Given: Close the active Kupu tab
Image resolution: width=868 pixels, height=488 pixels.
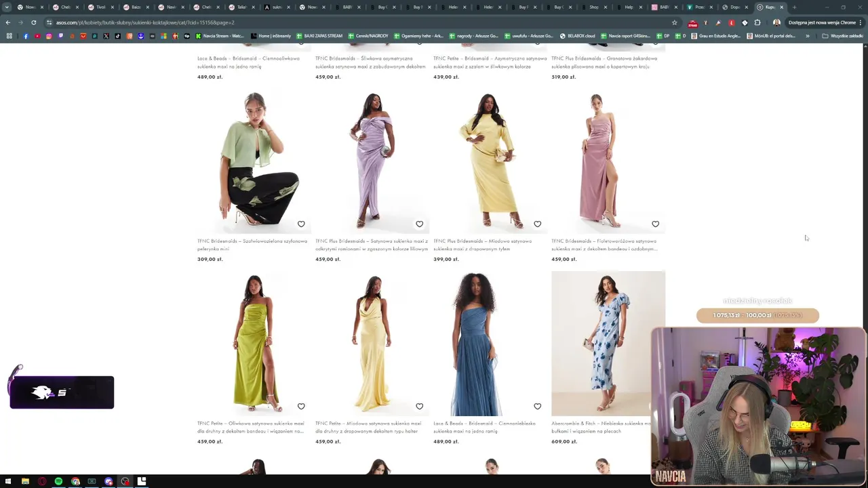Looking at the screenshot, I should [781, 7].
